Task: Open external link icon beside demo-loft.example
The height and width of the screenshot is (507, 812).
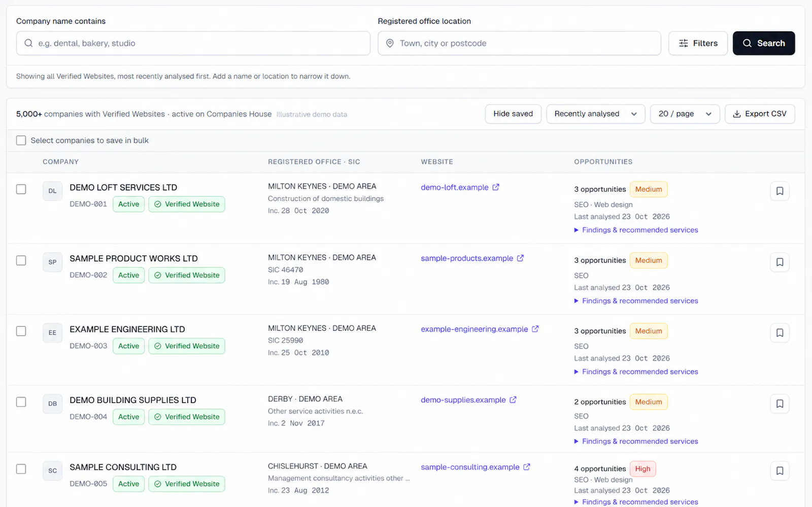Action: click(x=496, y=187)
